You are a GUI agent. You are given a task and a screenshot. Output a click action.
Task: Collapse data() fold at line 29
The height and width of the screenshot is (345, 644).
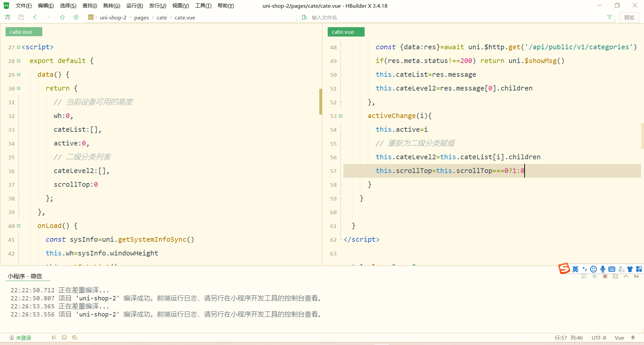pyautogui.click(x=18, y=75)
